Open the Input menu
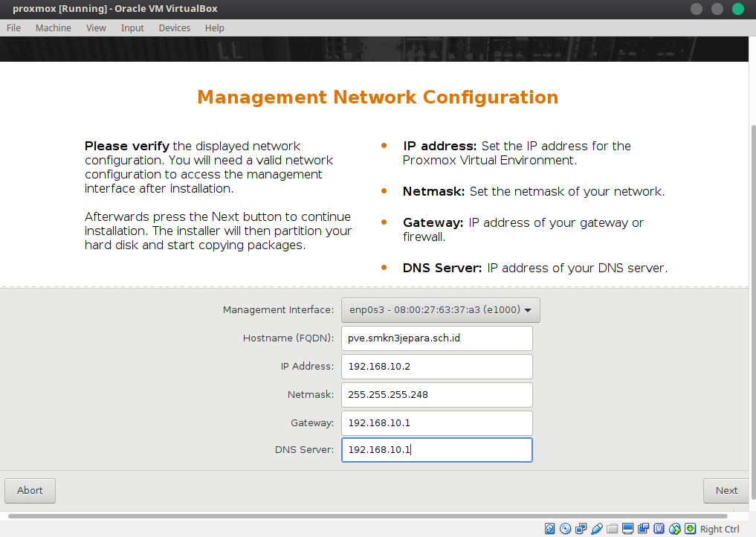756x537 pixels. (132, 28)
